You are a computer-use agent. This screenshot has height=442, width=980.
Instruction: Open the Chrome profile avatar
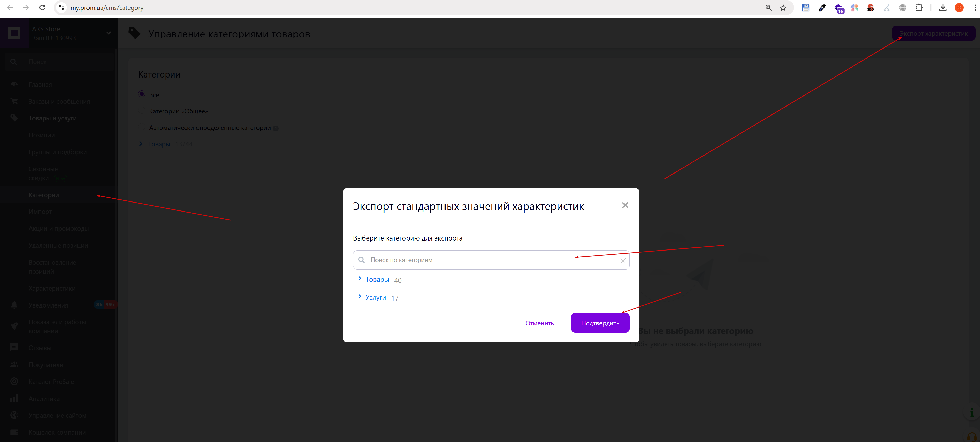click(x=959, y=8)
